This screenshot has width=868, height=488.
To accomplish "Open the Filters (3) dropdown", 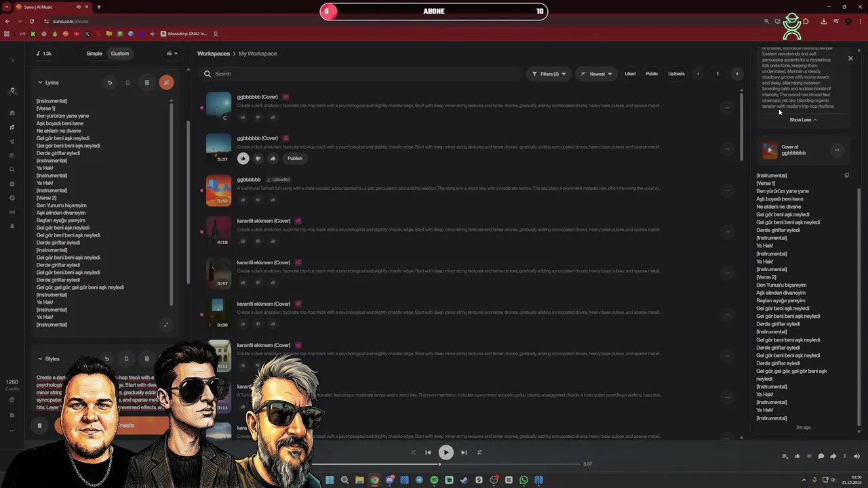I will 549,74.
